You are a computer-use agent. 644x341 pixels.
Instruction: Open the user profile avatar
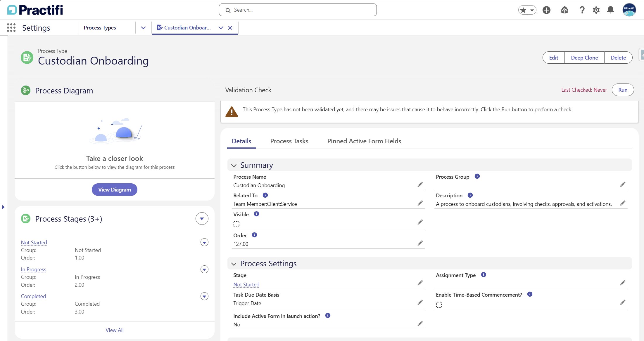pyautogui.click(x=629, y=10)
